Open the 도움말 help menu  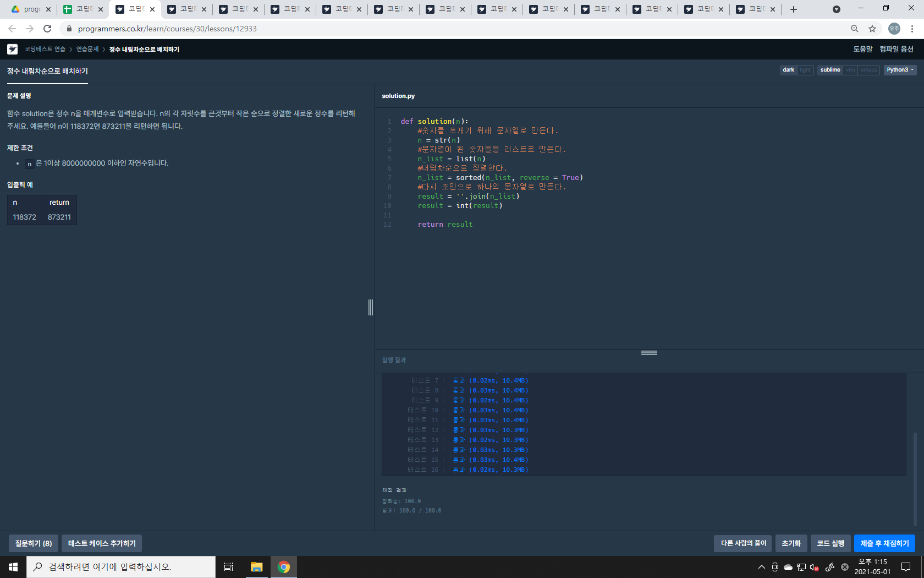(x=862, y=49)
